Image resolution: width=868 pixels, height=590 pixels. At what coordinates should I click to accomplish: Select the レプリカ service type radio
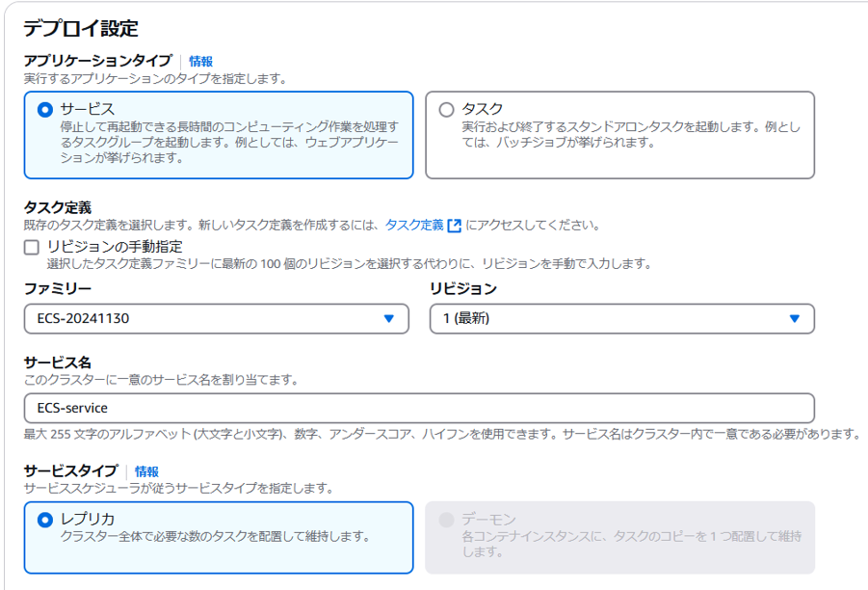pyautogui.click(x=45, y=520)
